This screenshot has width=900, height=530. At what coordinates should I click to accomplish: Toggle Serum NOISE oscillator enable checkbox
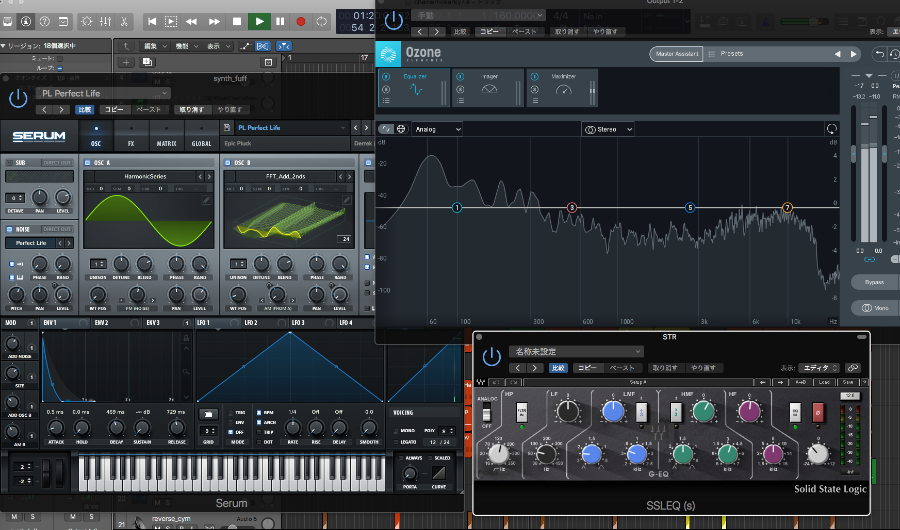(10, 229)
